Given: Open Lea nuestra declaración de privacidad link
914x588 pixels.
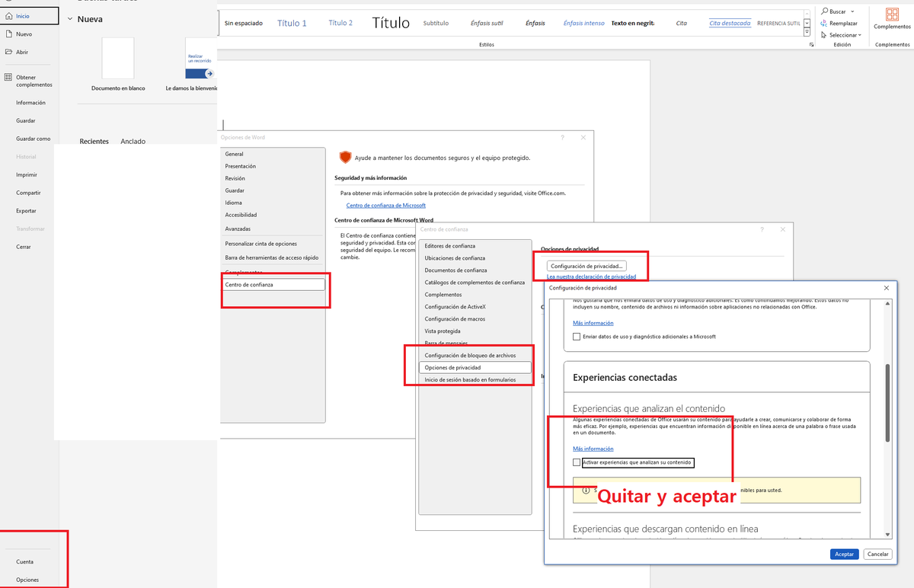Looking at the screenshot, I should 592,276.
